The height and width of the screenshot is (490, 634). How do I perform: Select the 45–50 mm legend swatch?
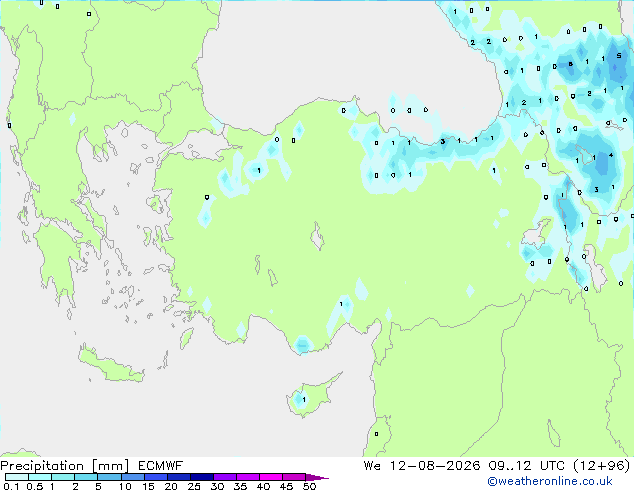tap(294, 477)
